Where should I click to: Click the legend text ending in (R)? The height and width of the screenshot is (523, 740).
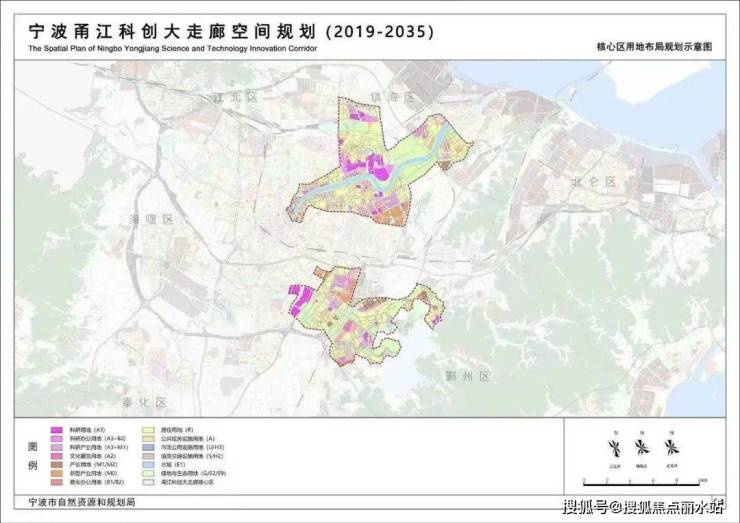click(177, 430)
